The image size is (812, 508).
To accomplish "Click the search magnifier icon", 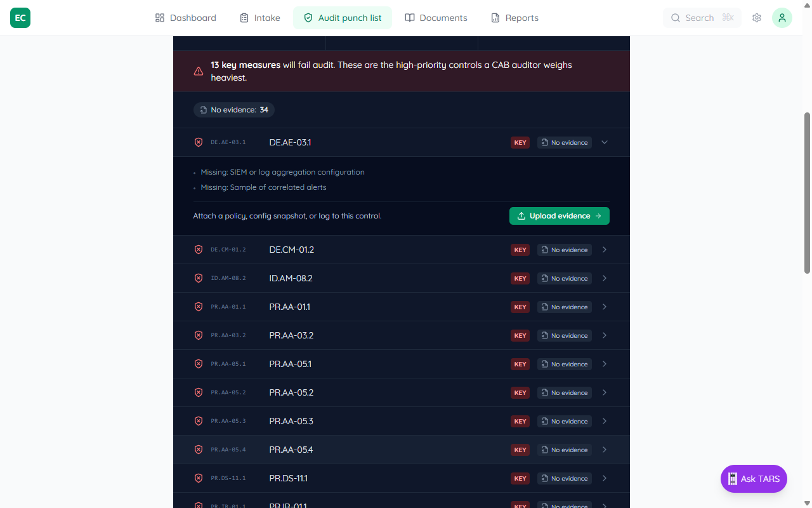I will (x=676, y=18).
